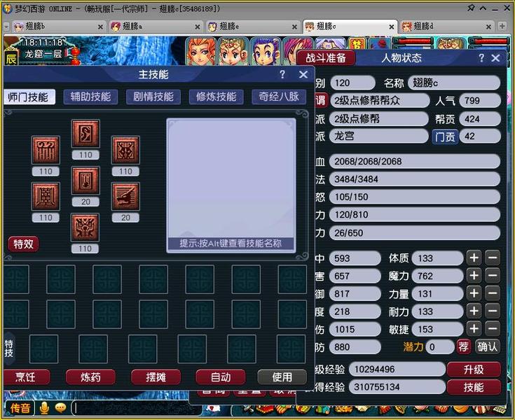515x420 pixels.
Task: Click the microphone voice icon
Action: pos(44,408)
